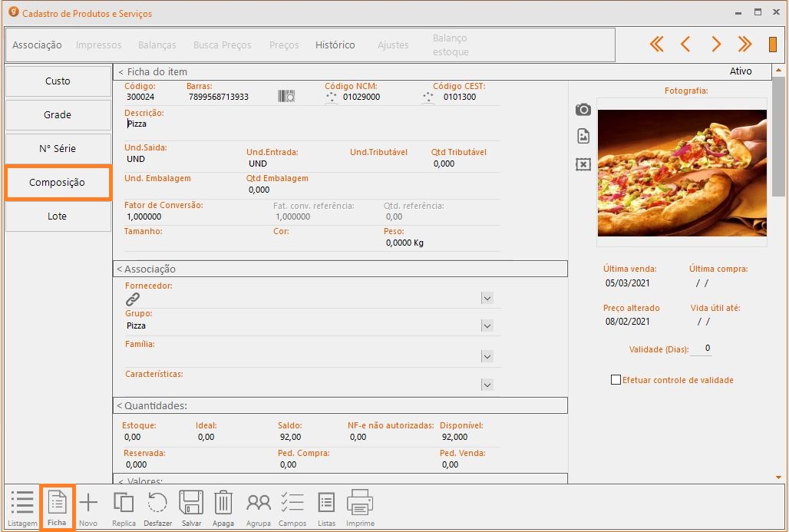Open the Agrupa grouping icon
789x532 pixels.
coord(259,507)
